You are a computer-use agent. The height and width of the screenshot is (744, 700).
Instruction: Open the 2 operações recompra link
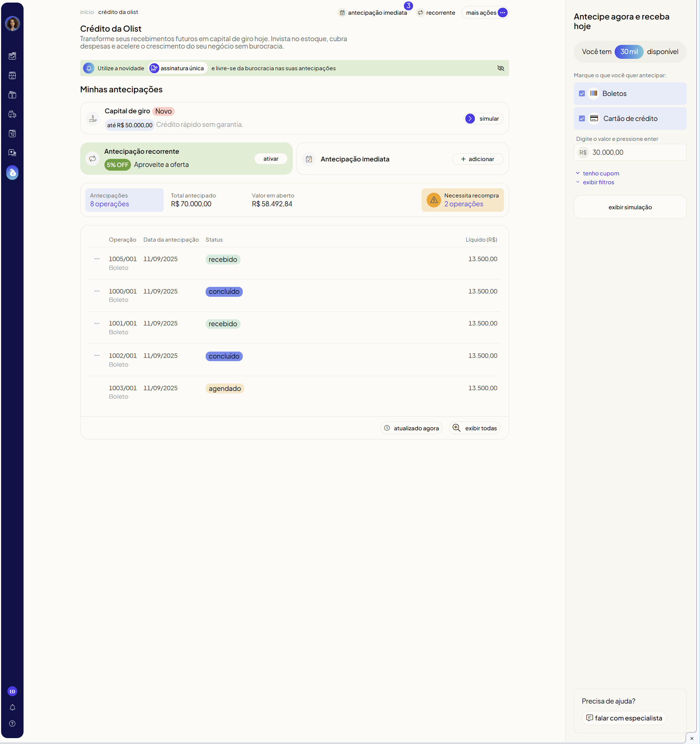(x=463, y=204)
